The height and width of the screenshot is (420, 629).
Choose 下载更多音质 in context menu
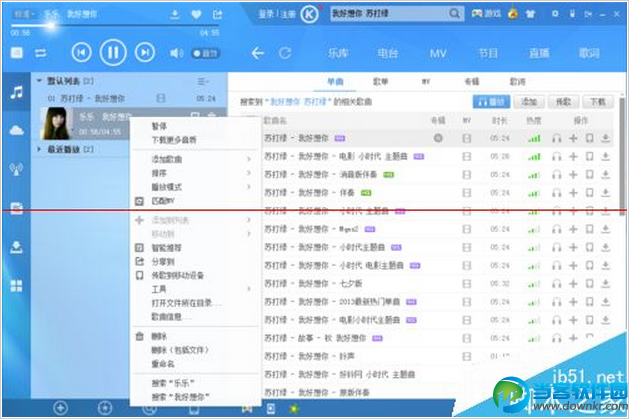pyautogui.click(x=174, y=140)
